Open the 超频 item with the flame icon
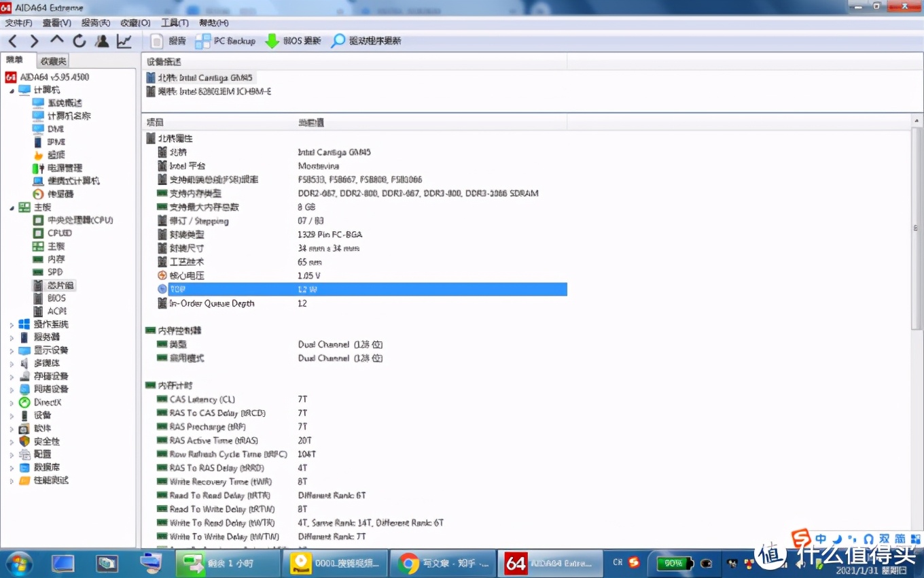 pyautogui.click(x=49, y=155)
